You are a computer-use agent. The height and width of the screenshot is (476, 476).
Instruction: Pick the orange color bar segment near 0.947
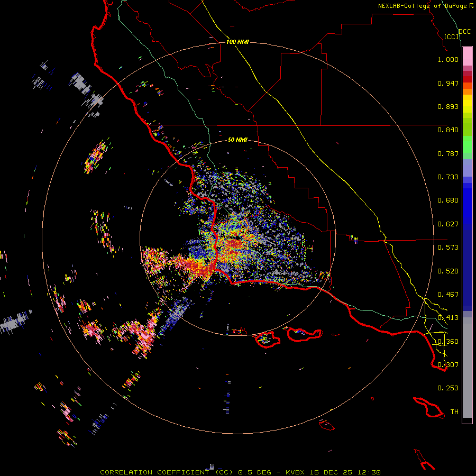click(467, 86)
